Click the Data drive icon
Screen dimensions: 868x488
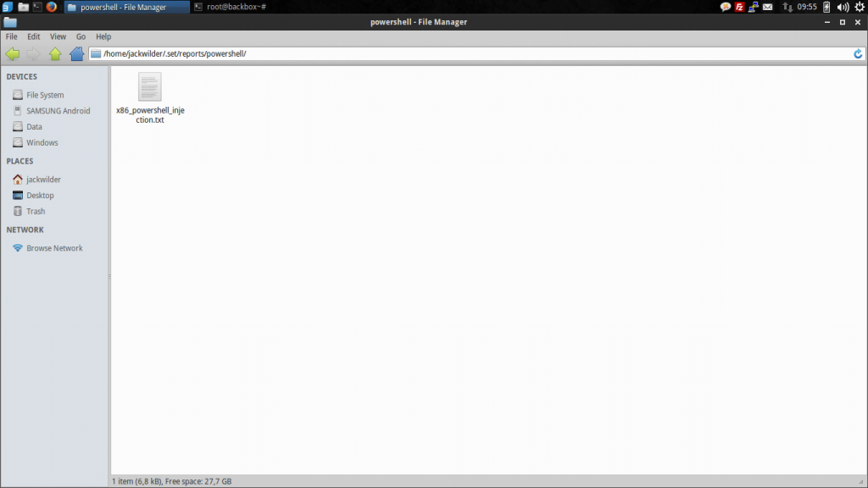tap(18, 127)
